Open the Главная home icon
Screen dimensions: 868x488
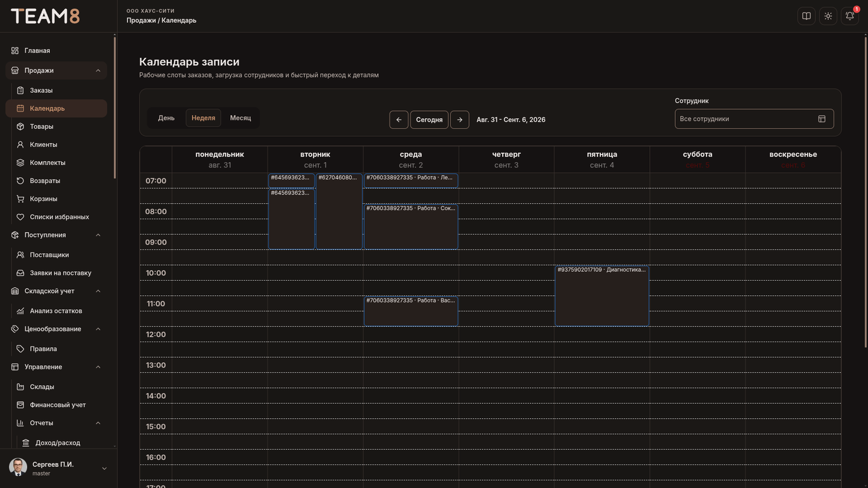(15, 51)
